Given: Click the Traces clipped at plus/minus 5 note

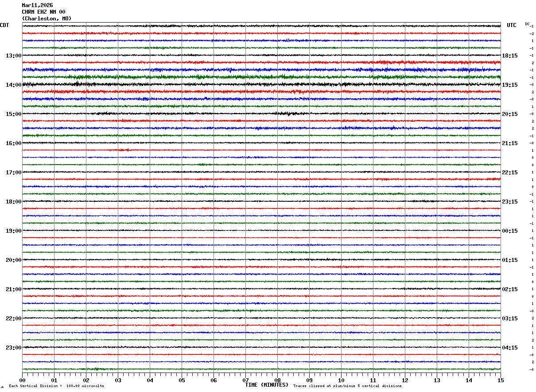Looking at the screenshot, I should [347, 386].
